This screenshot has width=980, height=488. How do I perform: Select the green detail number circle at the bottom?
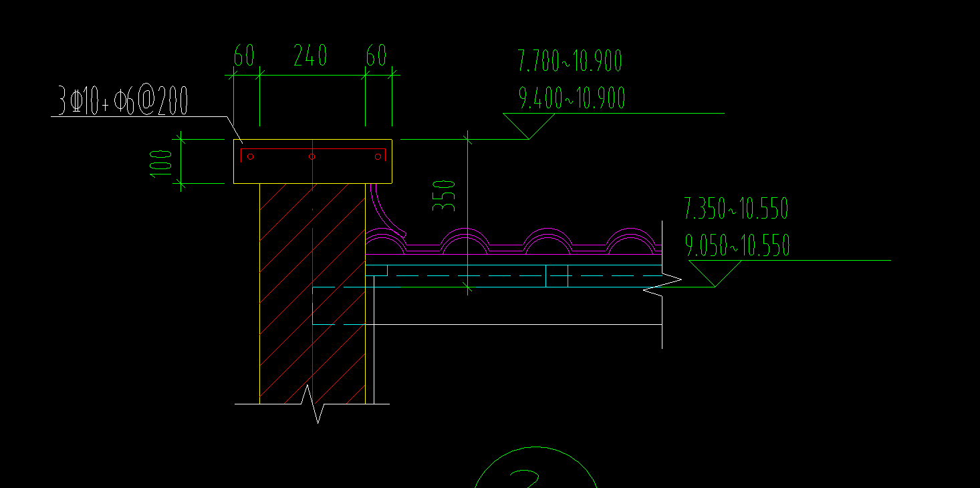pyautogui.click(x=535, y=468)
